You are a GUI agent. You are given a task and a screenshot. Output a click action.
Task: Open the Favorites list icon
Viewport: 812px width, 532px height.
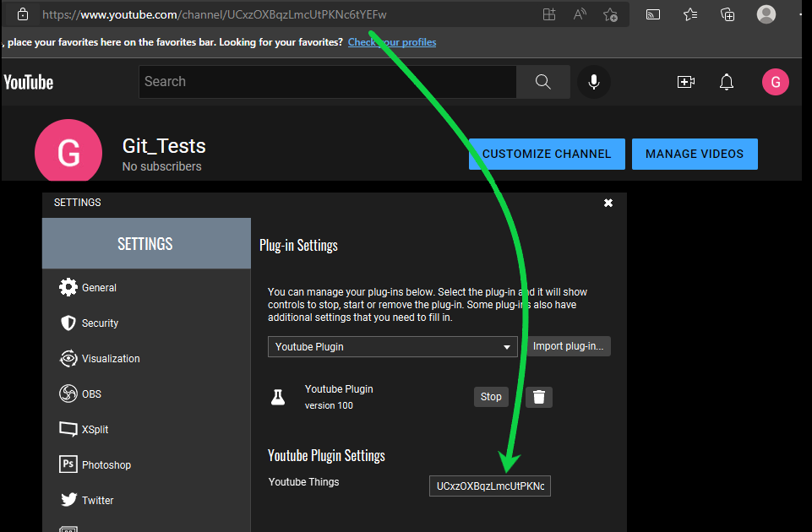690,14
